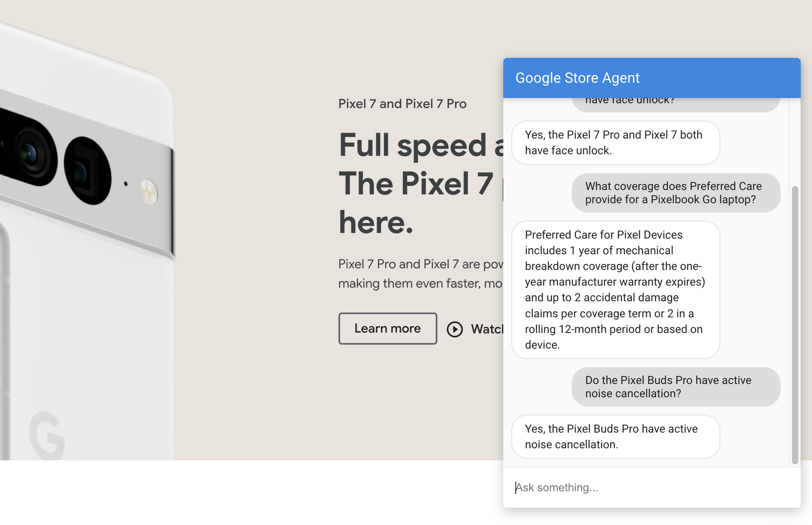This screenshot has height=525, width=812.
Task: Click the Learn more button
Action: pyautogui.click(x=386, y=328)
